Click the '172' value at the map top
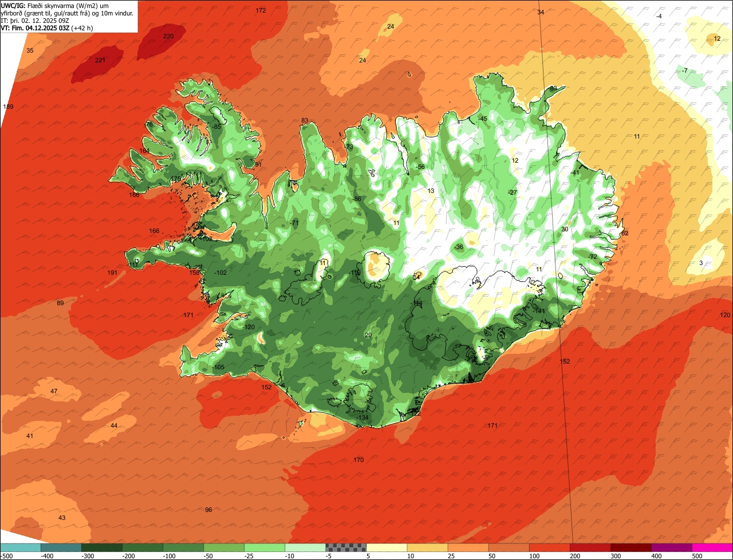Viewport: 733px width, 560px height. coord(261,10)
